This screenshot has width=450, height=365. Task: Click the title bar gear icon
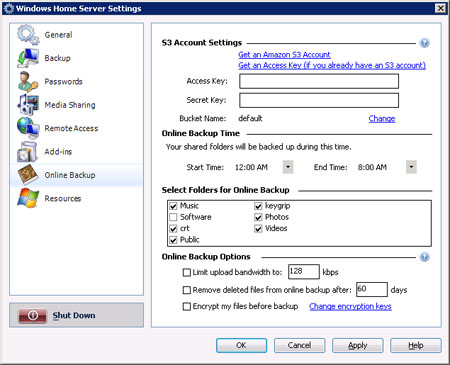(8, 8)
